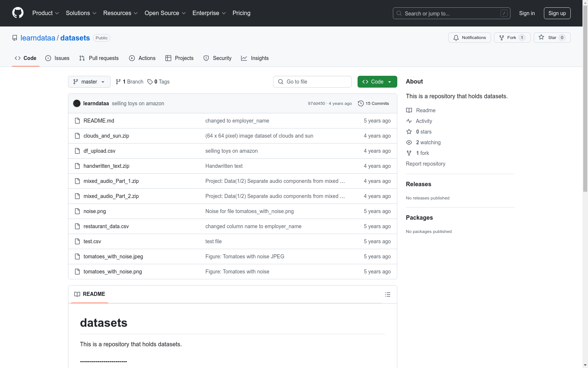Open README outline list icon
Image resolution: width=588 pixels, height=368 pixels.
[388, 294]
